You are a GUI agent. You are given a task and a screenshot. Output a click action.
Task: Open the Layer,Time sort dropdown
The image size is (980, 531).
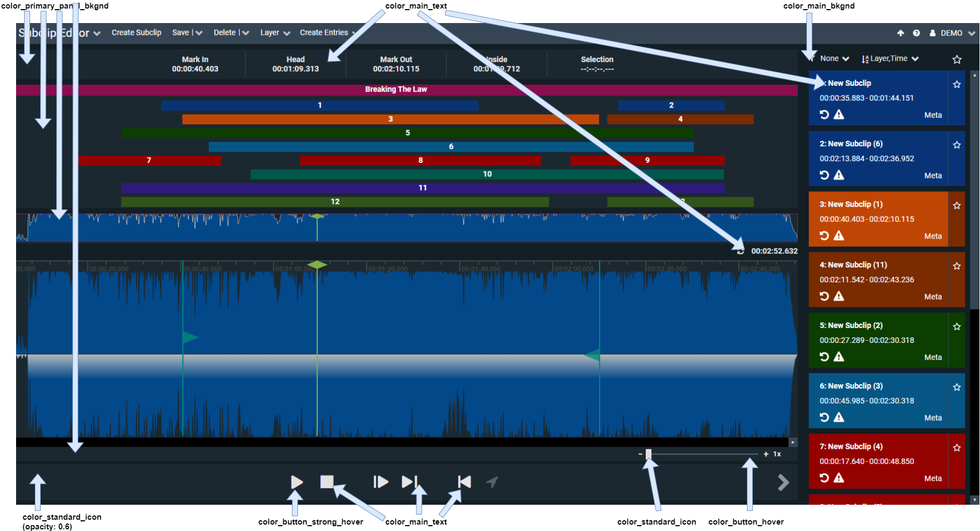click(x=890, y=58)
